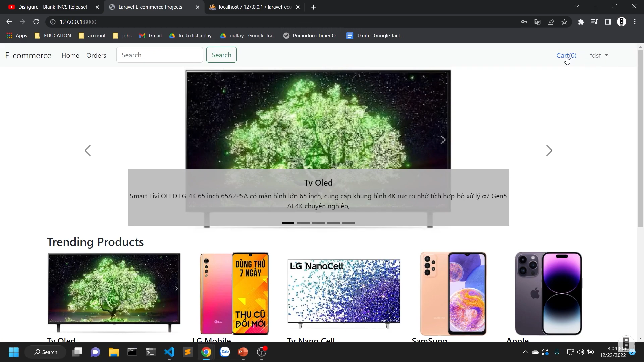Open Chrome three-dot menu
The image size is (644, 362).
635,22
